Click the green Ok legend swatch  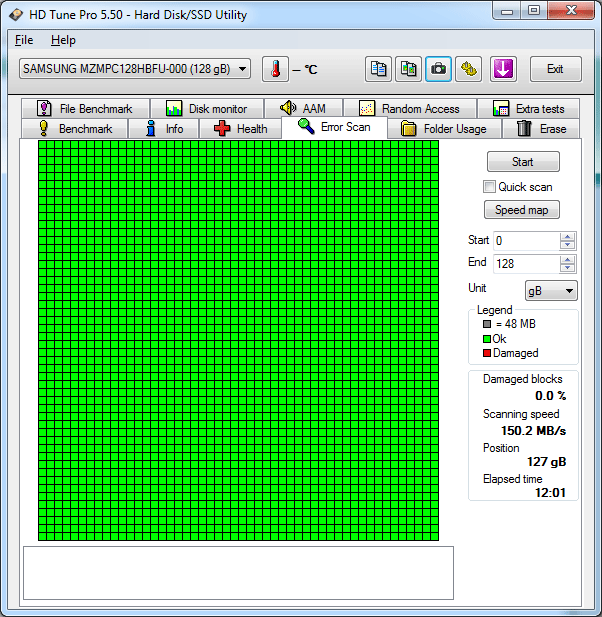coord(487,339)
